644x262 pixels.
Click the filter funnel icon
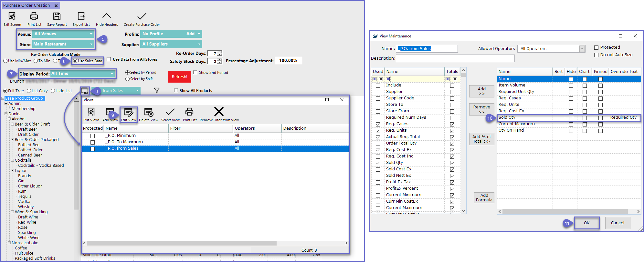(157, 91)
